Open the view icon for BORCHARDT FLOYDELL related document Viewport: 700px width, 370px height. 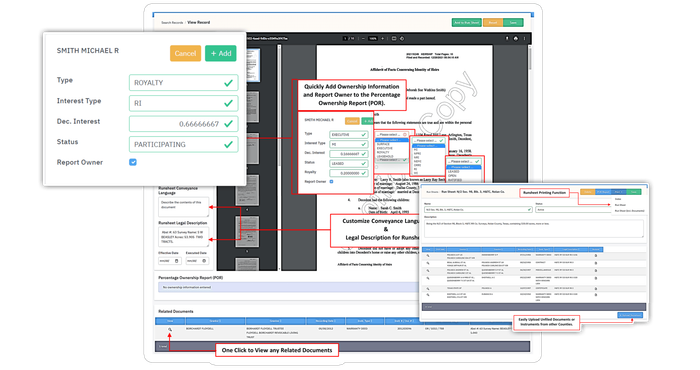tap(170, 329)
